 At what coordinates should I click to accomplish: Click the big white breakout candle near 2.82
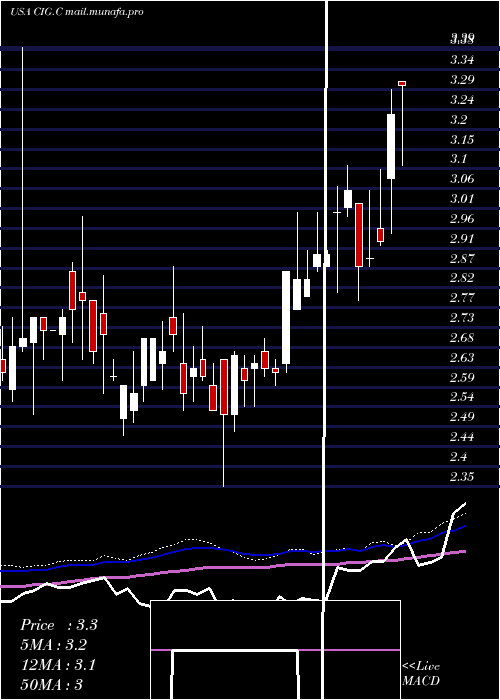pyautogui.click(x=286, y=317)
